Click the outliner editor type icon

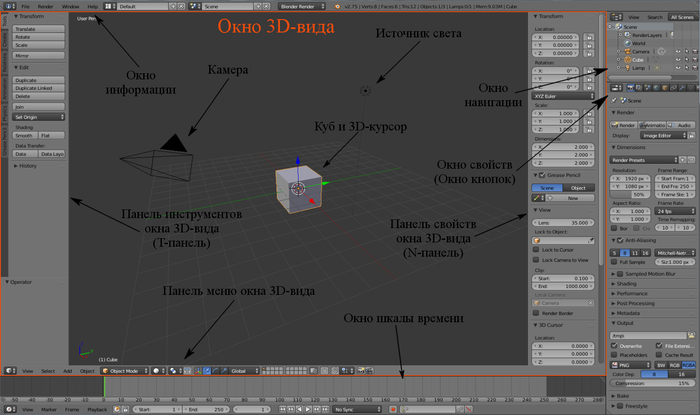point(617,17)
